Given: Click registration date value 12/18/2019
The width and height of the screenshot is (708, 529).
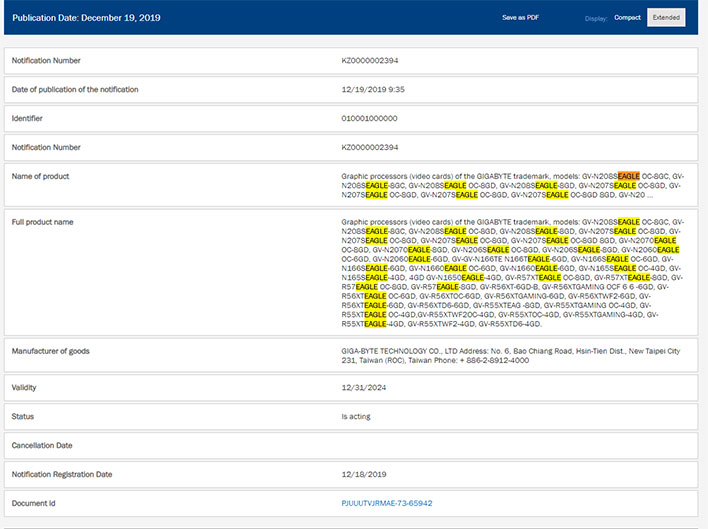Looking at the screenshot, I should 363,473.
